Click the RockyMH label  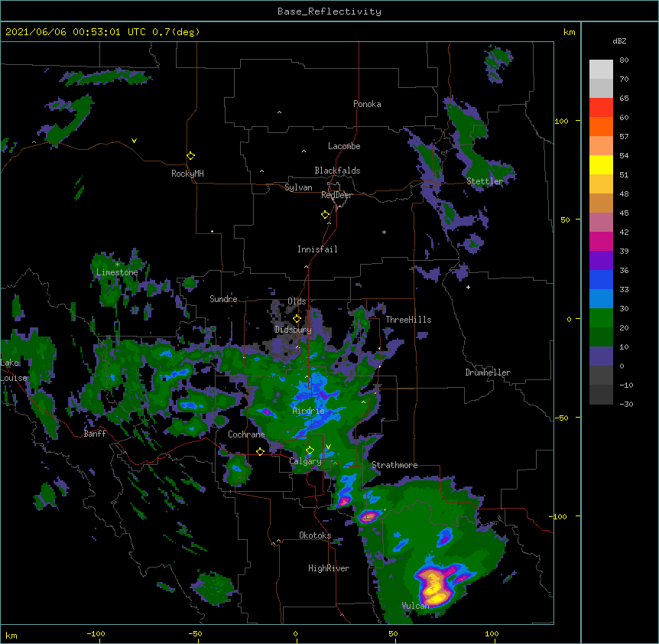187,173
